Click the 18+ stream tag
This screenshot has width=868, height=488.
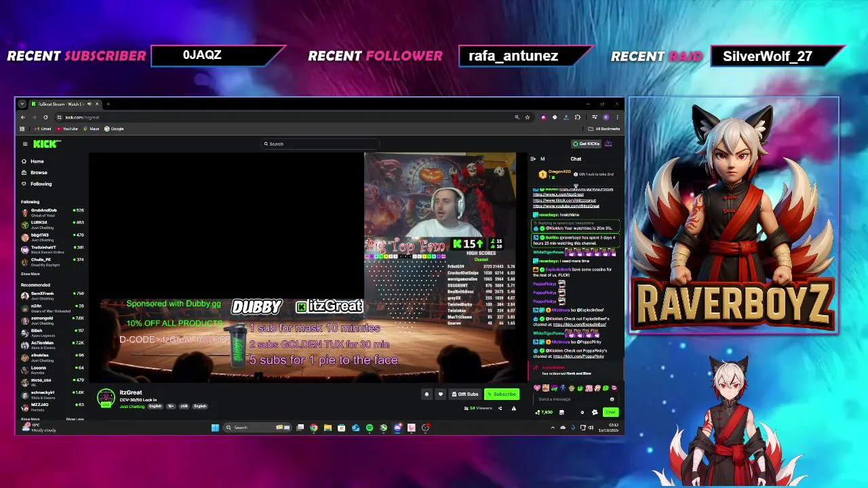coord(171,406)
